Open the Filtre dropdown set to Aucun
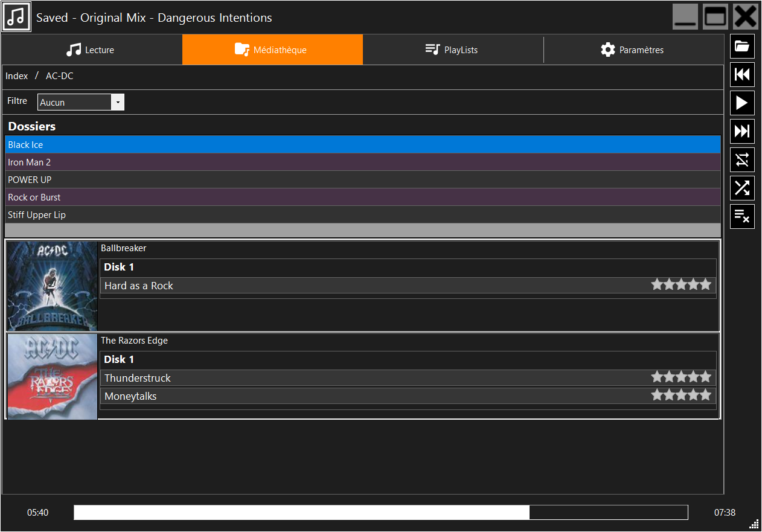The height and width of the screenshot is (532, 762). [x=81, y=102]
